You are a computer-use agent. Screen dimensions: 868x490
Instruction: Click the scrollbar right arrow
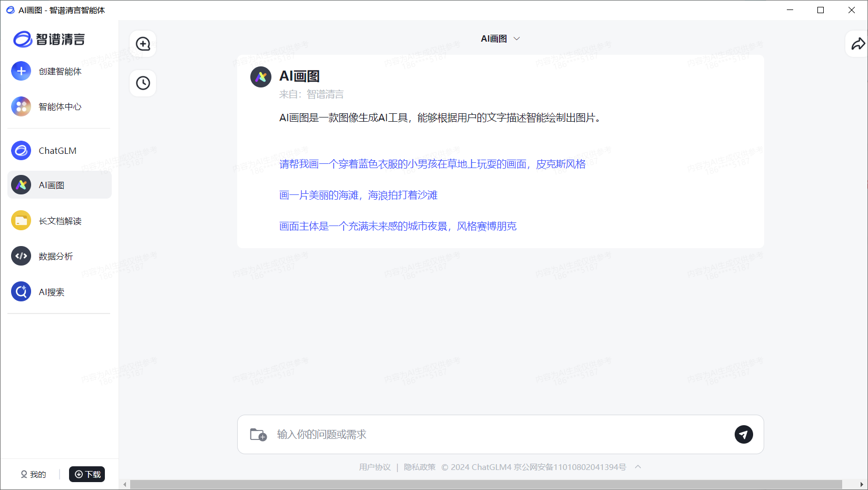click(x=862, y=485)
